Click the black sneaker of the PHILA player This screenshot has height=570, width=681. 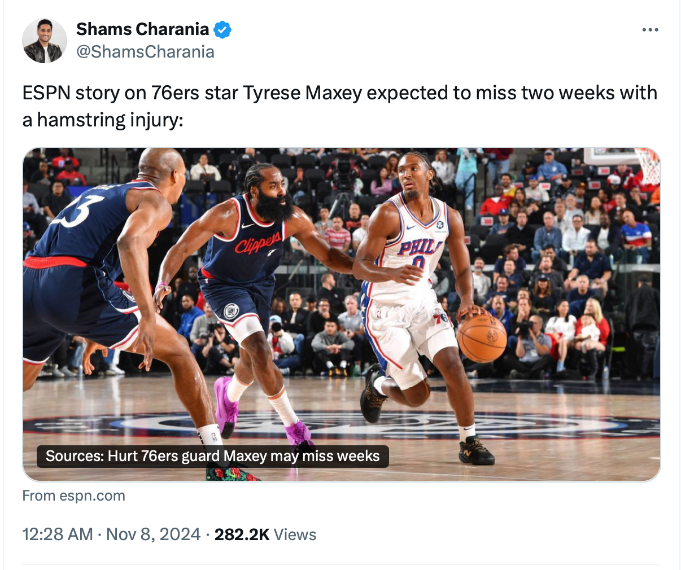coord(476,451)
